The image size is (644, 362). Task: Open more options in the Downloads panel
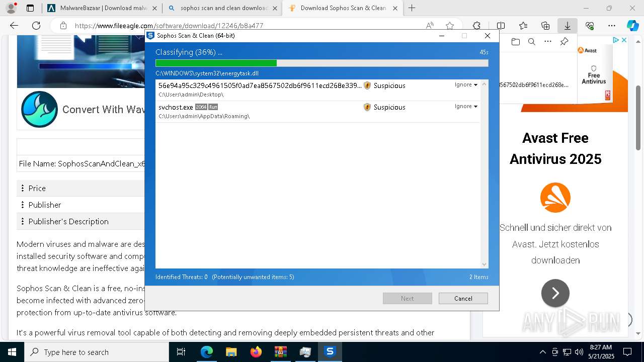(x=548, y=42)
